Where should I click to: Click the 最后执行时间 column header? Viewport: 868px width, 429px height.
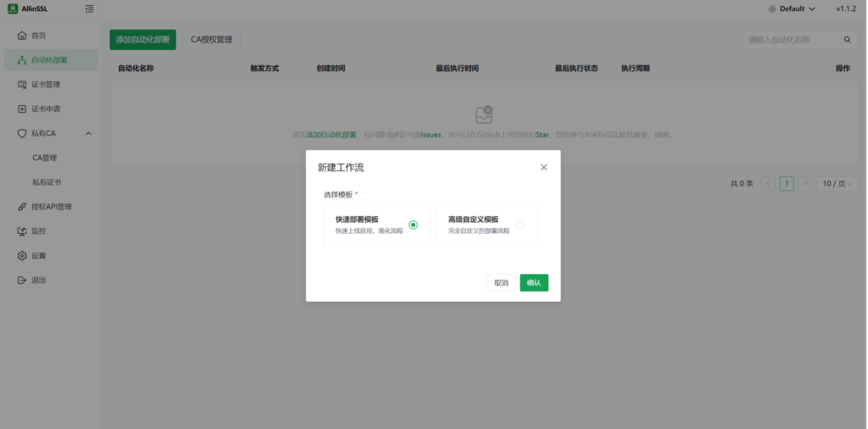[457, 69]
